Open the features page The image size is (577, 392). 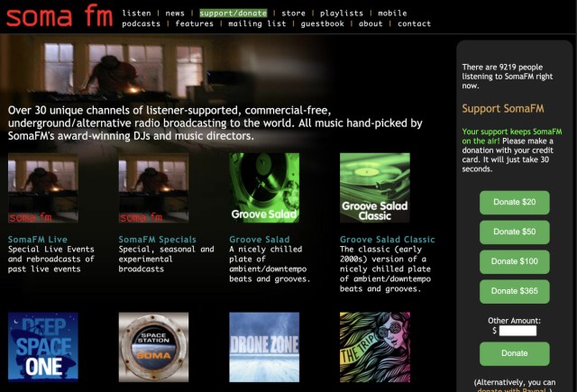click(195, 23)
